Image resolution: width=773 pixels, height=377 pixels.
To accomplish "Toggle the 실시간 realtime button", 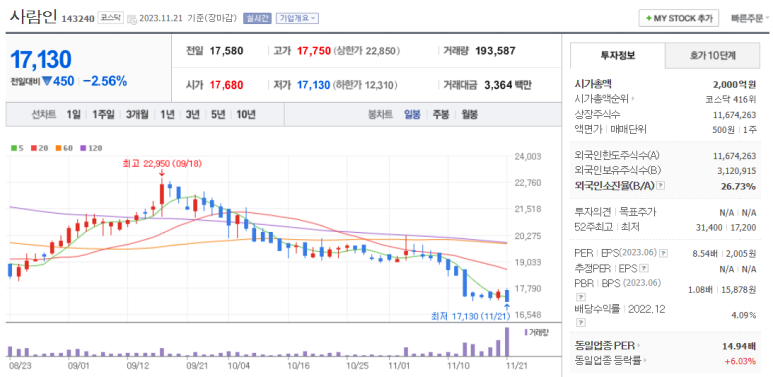I will [257, 18].
